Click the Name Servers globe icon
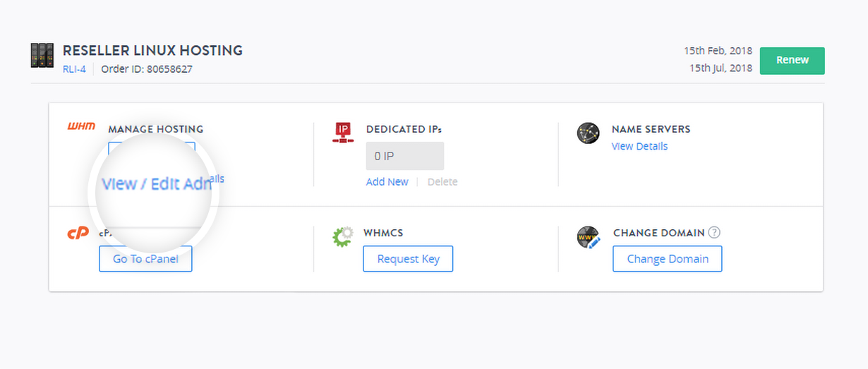868x369 pixels. pos(588,133)
